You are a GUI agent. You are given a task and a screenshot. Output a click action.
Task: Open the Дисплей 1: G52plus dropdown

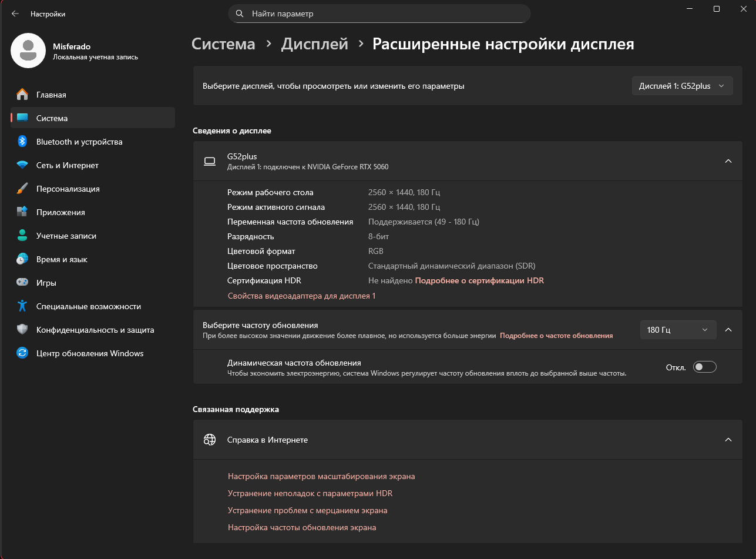click(682, 86)
